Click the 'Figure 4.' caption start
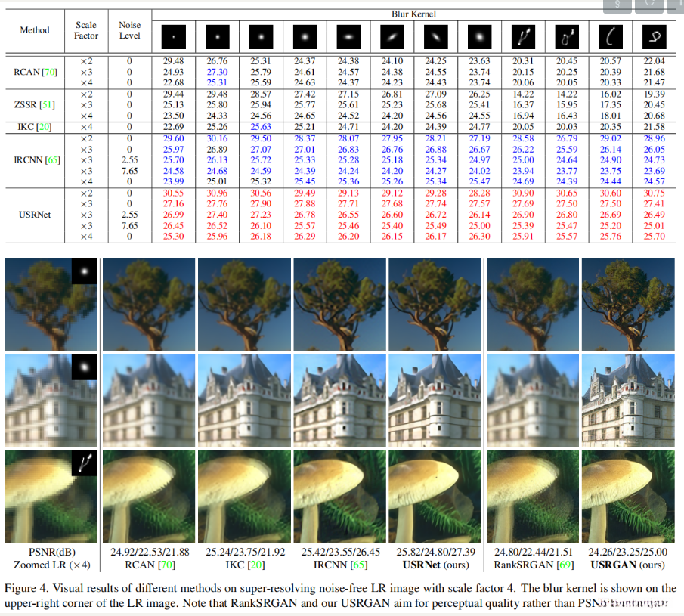Image resolution: width=684 pixels, height=616 pixels. click(26, 588)
